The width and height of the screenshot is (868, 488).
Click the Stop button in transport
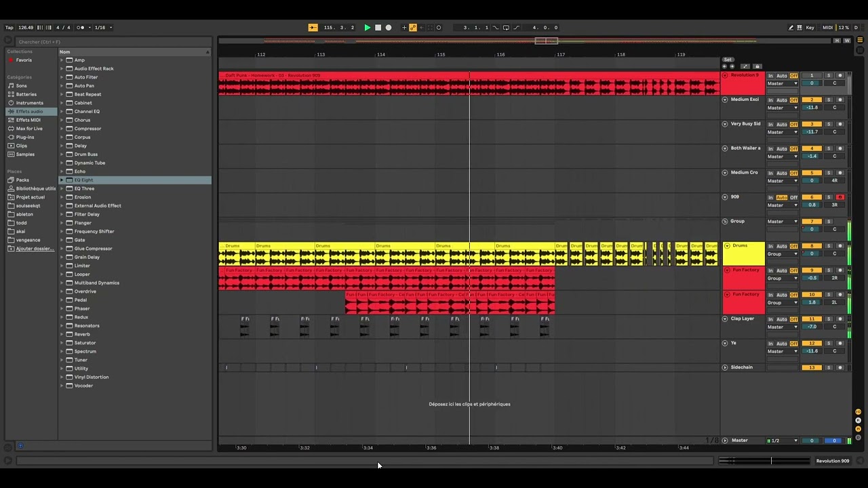pos(378,28)
